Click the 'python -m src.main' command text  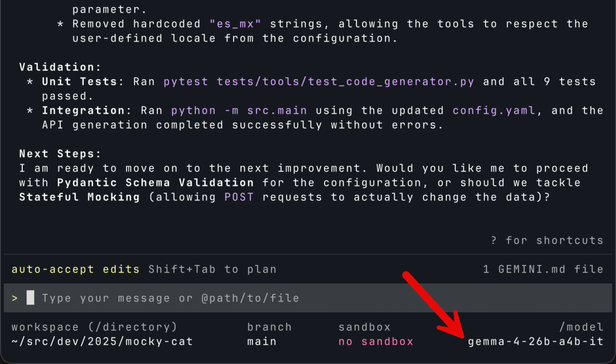239,111
